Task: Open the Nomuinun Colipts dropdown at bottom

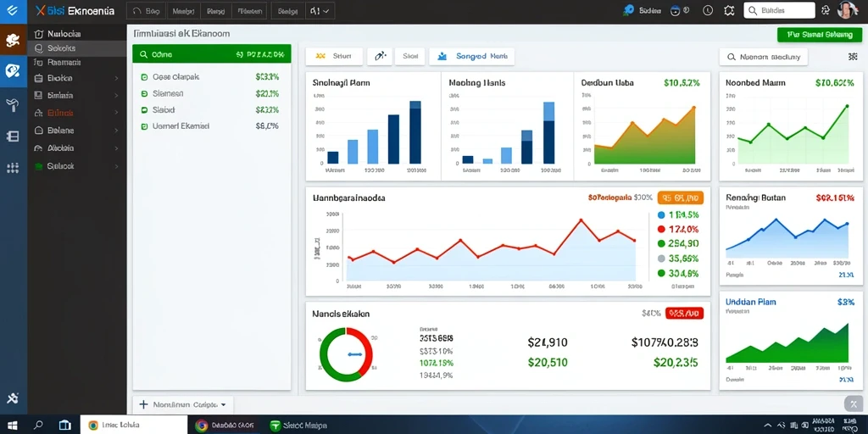Action: [184, 404]
